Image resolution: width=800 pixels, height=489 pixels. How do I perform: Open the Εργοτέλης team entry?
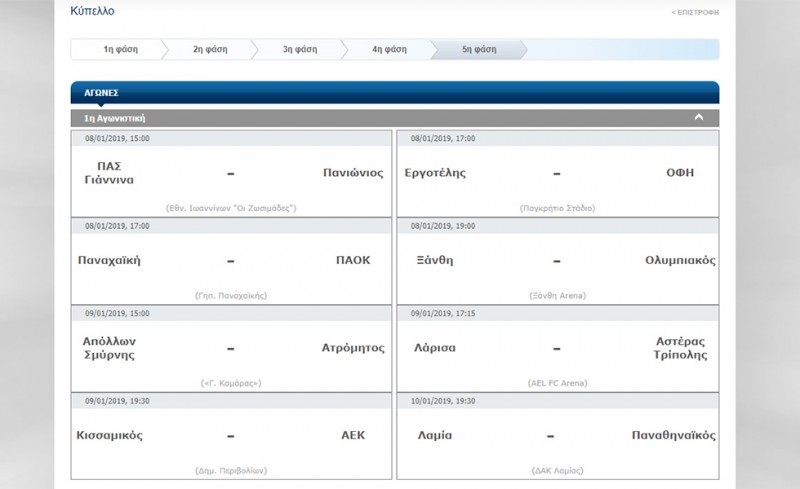(435, 173)
